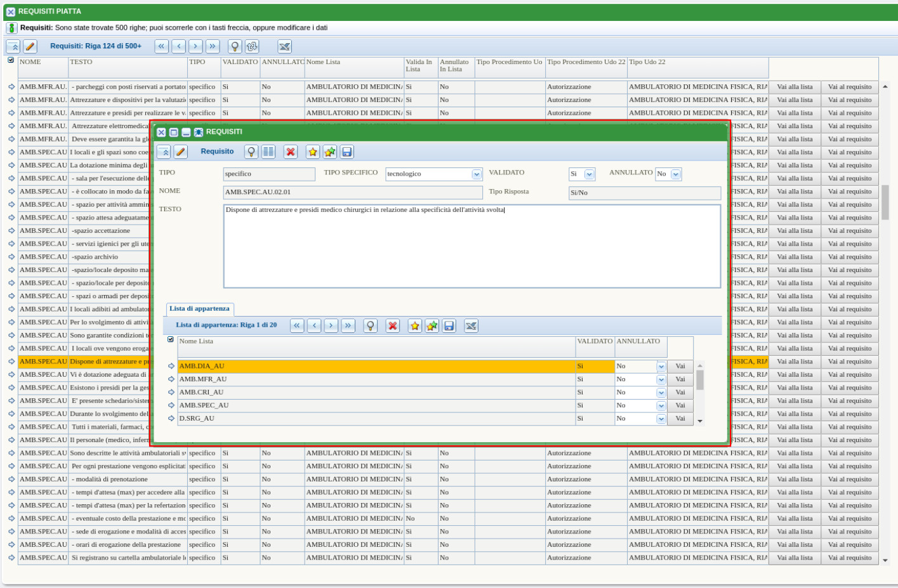The height and width of the screenshot is (588, 898).
Task: Click the spider debug icon in REQUISITI title bar
Action: (x=198, y=132)
